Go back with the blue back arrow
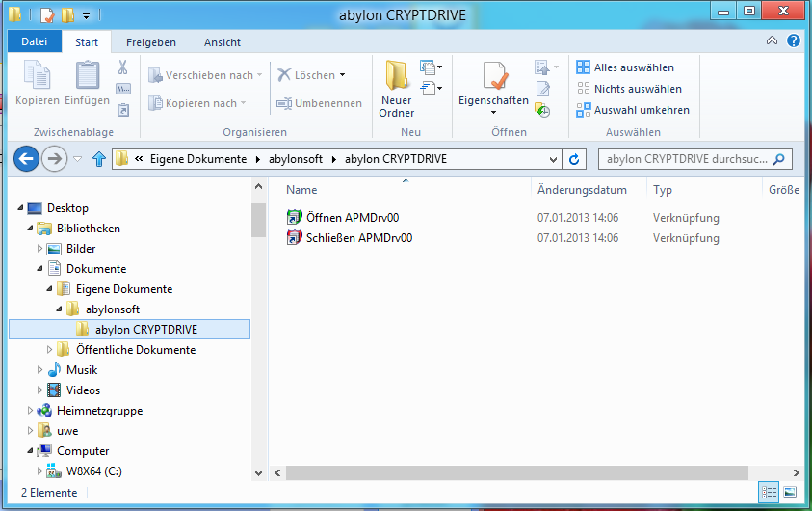Screen dimensions: 812x511 26,158
